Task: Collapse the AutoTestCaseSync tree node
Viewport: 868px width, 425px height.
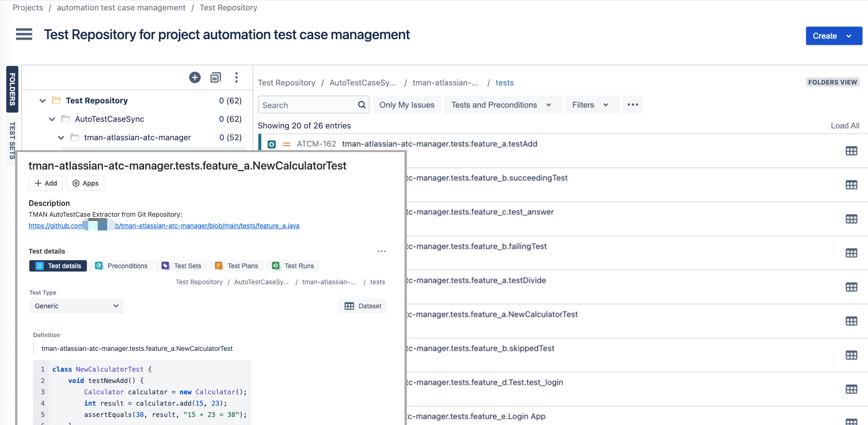Action: pos(52,119)
